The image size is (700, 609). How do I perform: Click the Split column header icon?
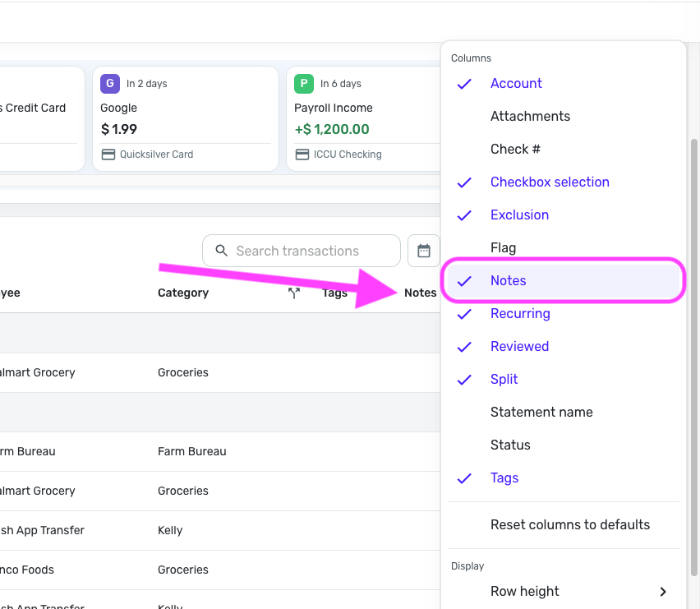coord(294,293)
